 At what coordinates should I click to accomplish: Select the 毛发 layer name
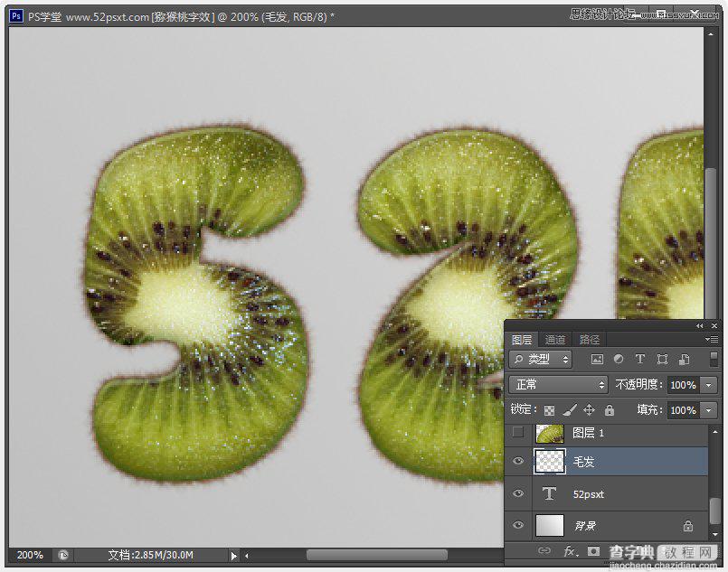click(583, 462)
